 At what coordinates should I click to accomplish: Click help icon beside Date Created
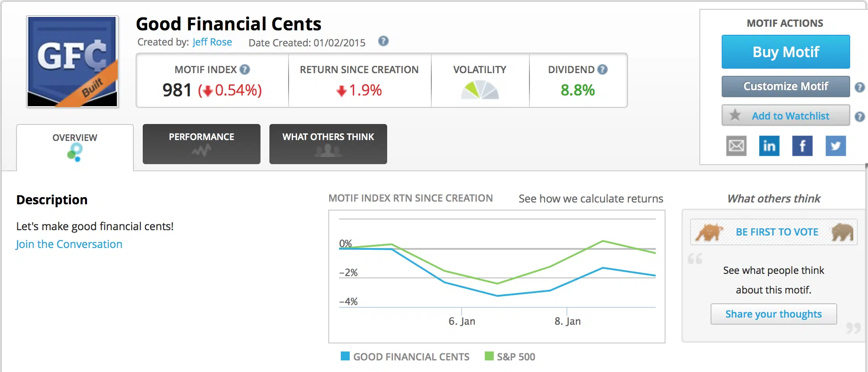pos(383,41)
